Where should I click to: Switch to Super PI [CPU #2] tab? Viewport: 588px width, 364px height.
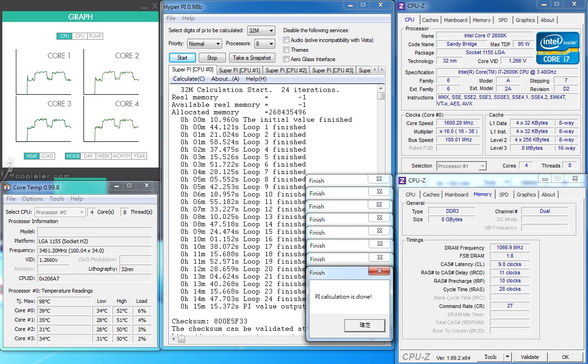coord(286,70)
